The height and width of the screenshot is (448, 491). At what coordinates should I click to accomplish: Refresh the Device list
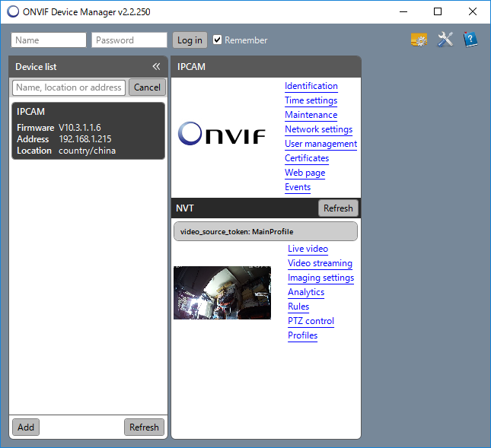(144, 427)
